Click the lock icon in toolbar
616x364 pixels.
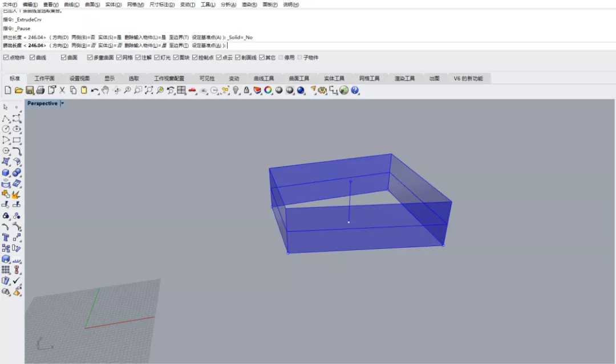point(246,90)
